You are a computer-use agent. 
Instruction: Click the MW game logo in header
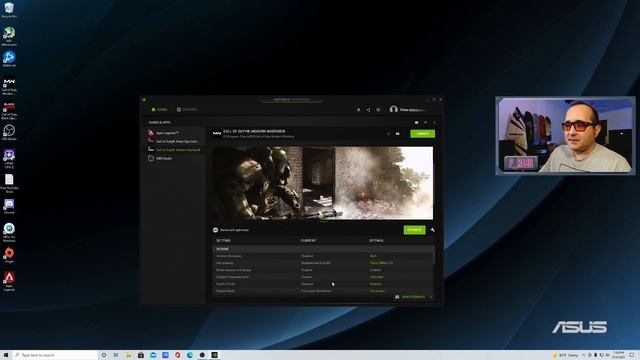[217, 133]
